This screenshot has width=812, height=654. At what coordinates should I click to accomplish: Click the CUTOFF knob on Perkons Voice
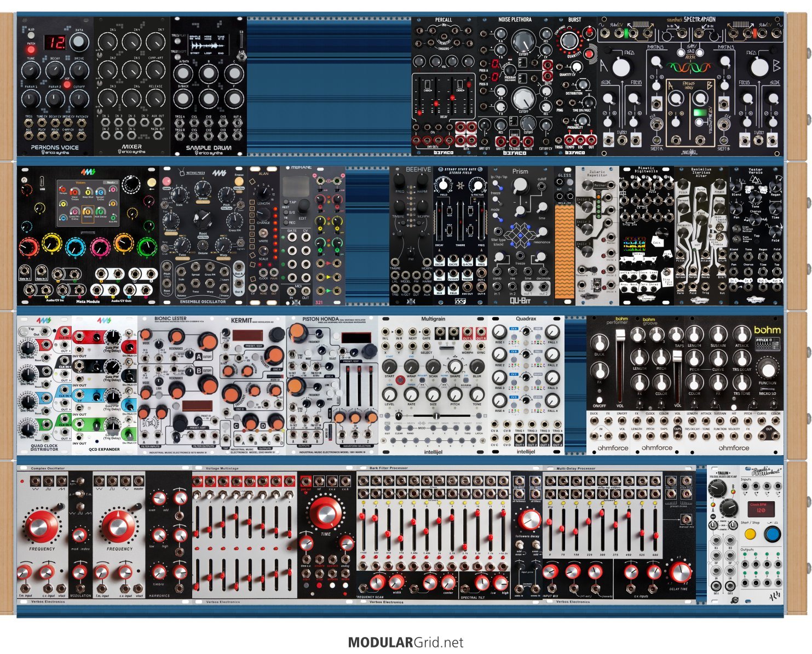click(79, 99)
